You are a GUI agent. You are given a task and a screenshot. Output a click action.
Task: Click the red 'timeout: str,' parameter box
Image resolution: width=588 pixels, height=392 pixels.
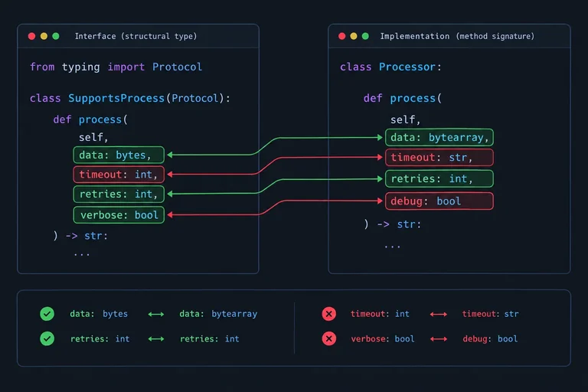[x=439, y=158]
